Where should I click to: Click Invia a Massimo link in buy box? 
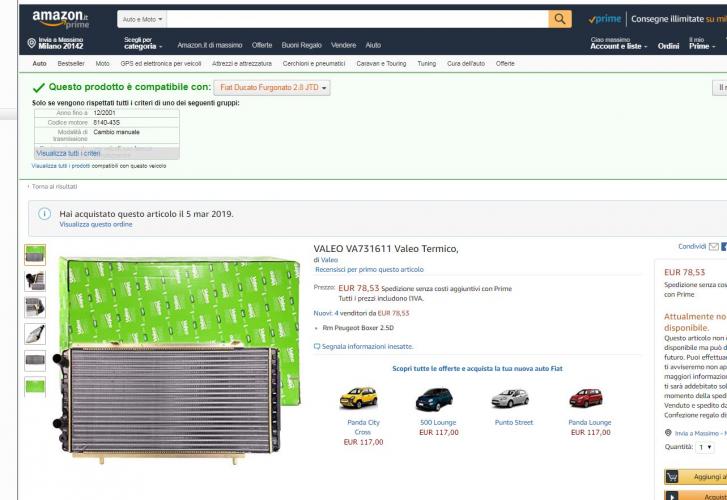699,433
